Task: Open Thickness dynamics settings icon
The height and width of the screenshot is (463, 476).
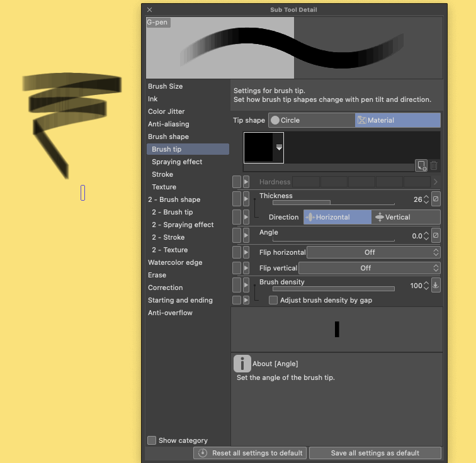Action: (x=436, y=199)
